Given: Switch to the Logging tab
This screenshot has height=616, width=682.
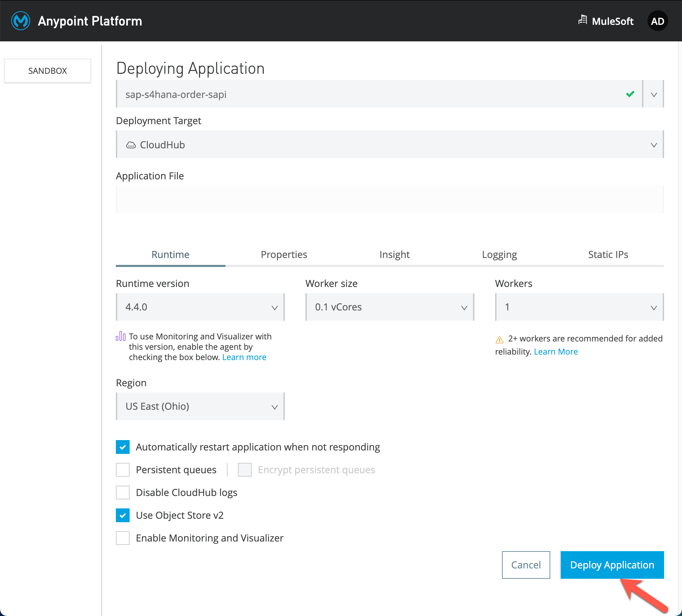Looking at the screenshot, I should pos(499,255).
